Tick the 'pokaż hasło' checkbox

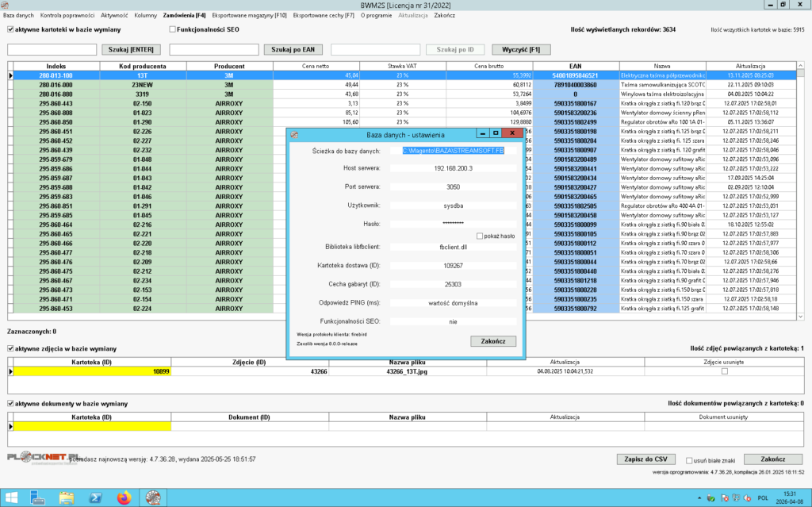(x=480, y=236)
